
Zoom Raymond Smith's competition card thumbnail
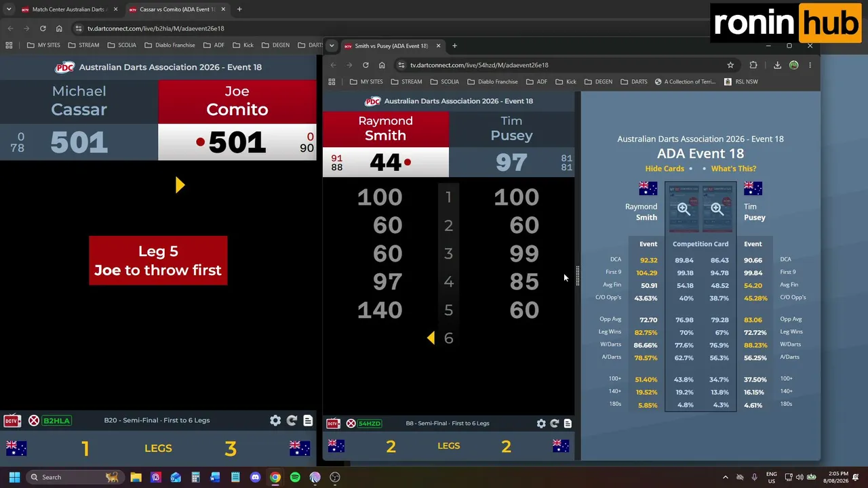pyautogui.click(x=684, y=209)
